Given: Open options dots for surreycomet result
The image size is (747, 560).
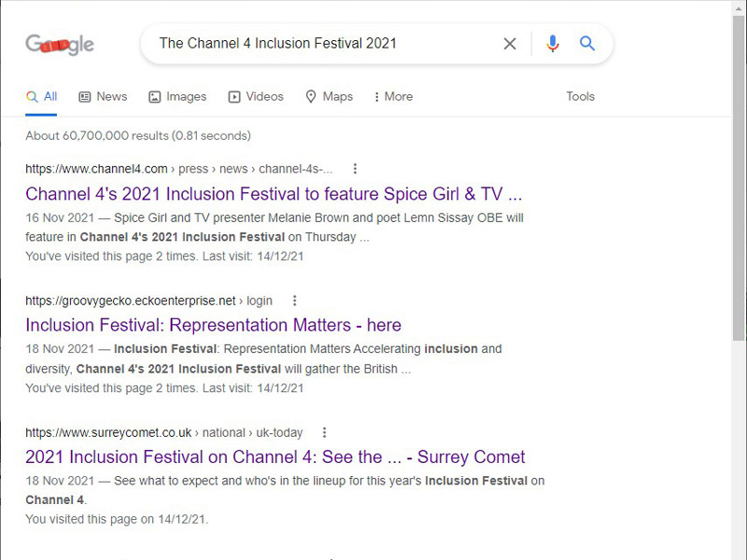Looking at the screenshot, I should pos(324,432).
